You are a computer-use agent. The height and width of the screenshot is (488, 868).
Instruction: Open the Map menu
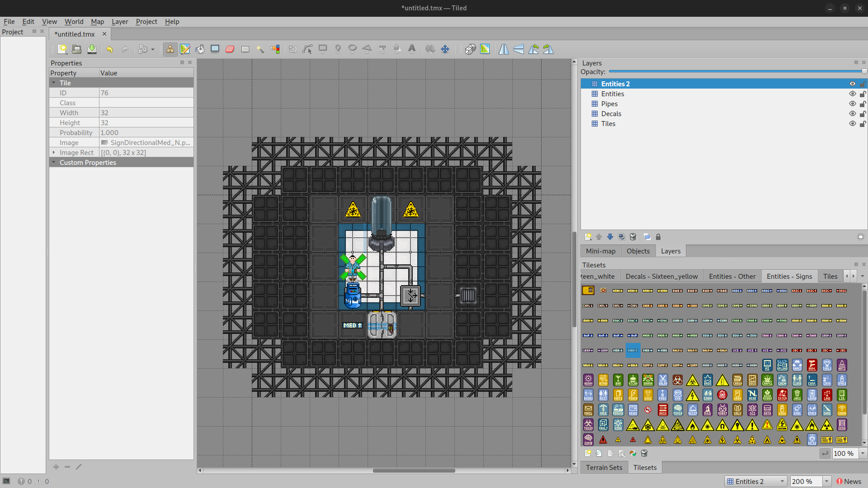point(97,22)
